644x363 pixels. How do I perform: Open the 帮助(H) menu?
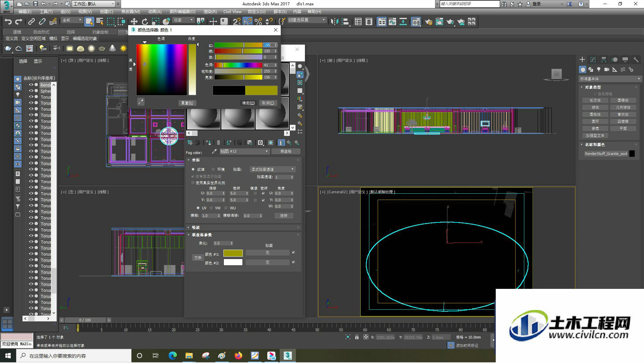[314, 12]
